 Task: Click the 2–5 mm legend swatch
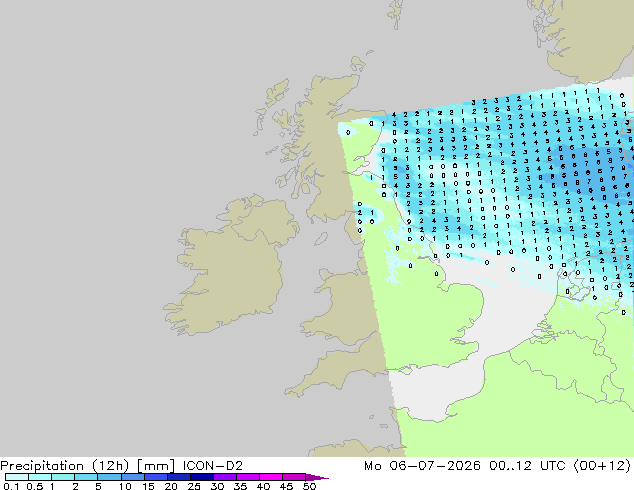pyautogui.click(x=86, y=477)
